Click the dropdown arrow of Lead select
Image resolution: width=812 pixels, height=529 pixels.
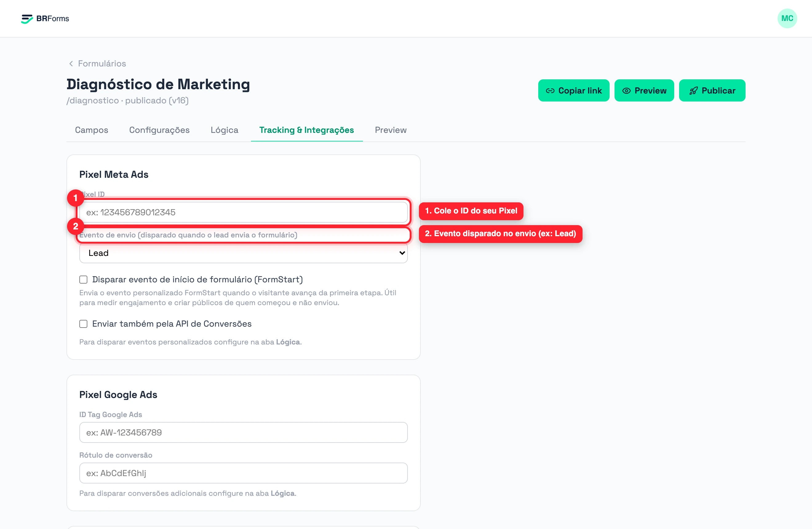point(402,253)
